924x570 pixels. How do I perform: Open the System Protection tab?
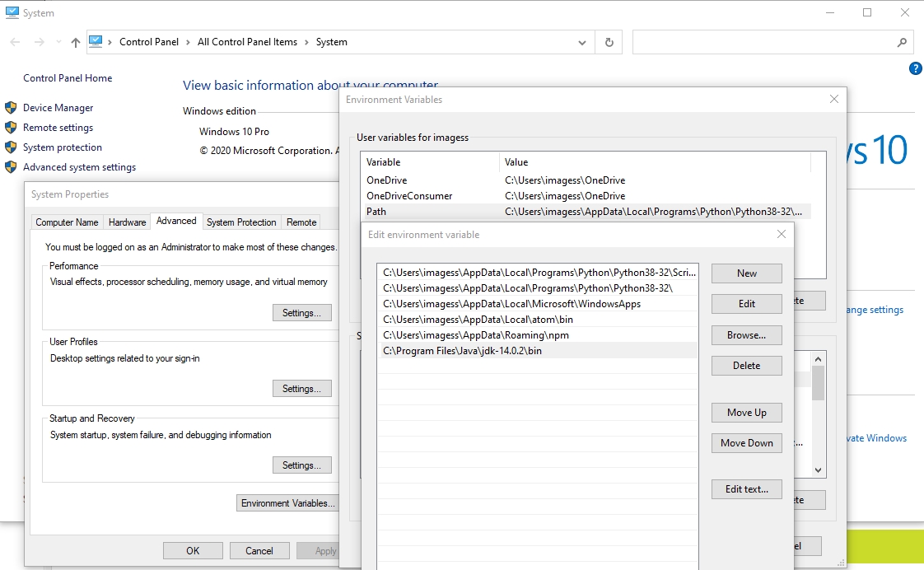241,222
